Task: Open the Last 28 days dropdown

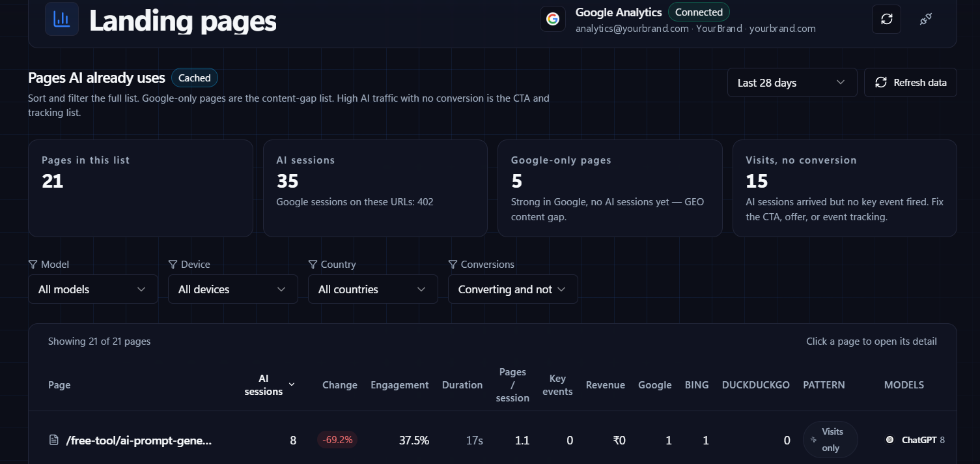Action: [x=792, y=83]
